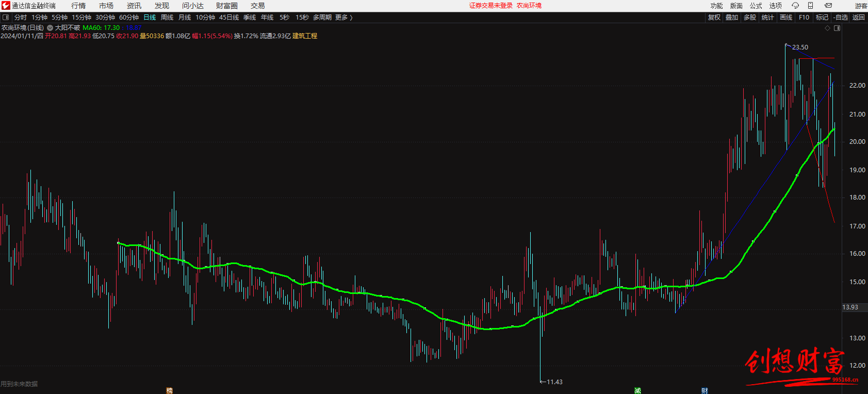Click the 榜 event marker at chart bottom
The width and height of the screenshot is (868, 394).
[x=169, y=390]
